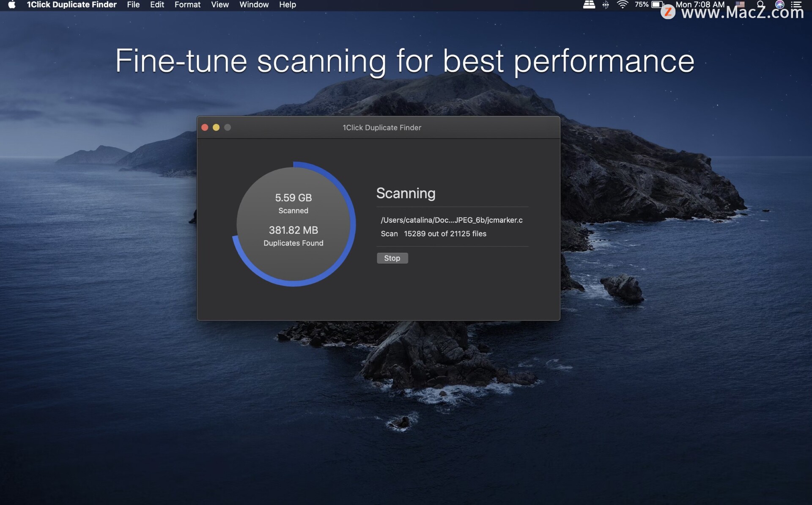Open the Help menu
This screenshot has height=505, width=812.
pyautogui.click(x=287, y=5)
